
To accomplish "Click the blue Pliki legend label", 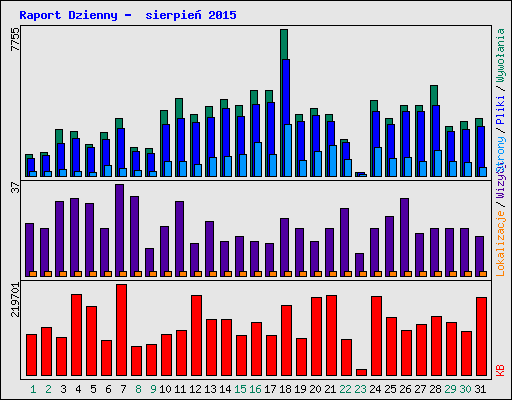I will click(500, 110).
